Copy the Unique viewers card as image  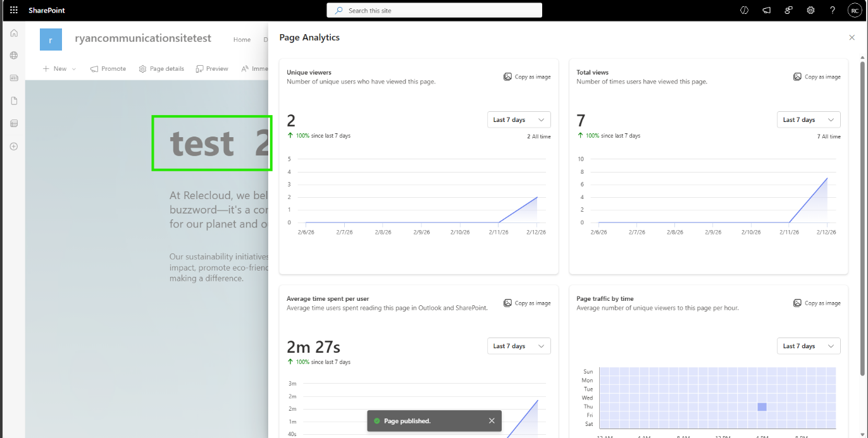pyautogui.click(x=527, y=76)
